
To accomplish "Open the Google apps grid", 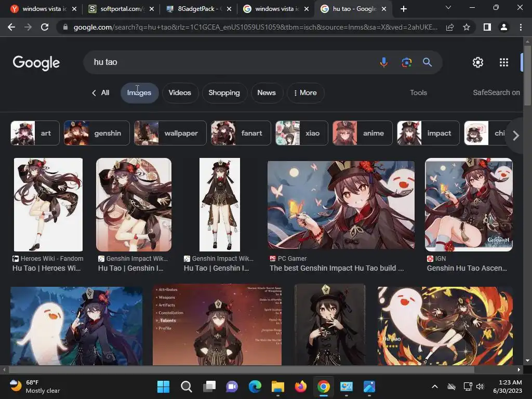I will 504,62.
